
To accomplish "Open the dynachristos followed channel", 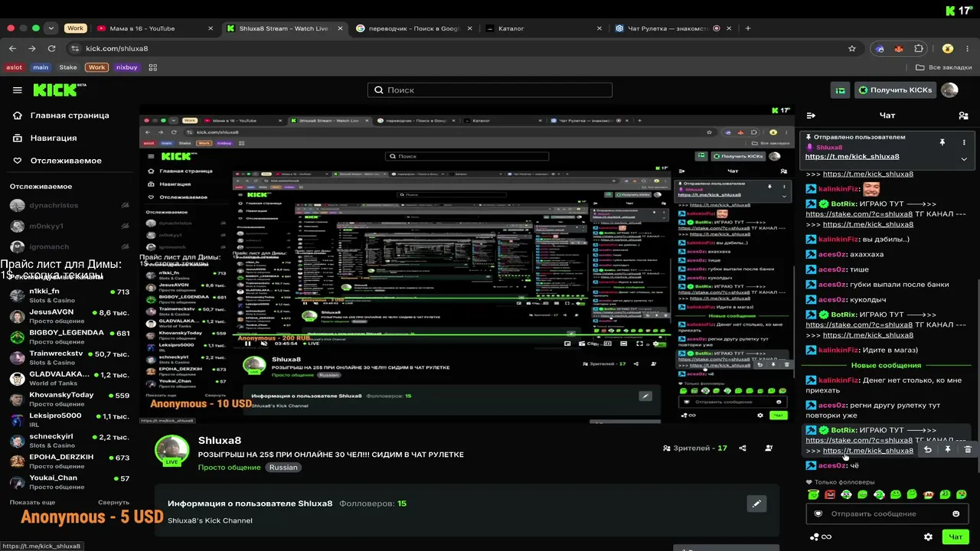I will 69,205.
